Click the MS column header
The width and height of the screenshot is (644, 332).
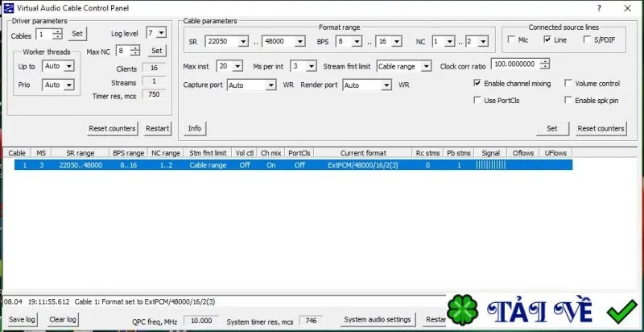click(x=41, y=153)
